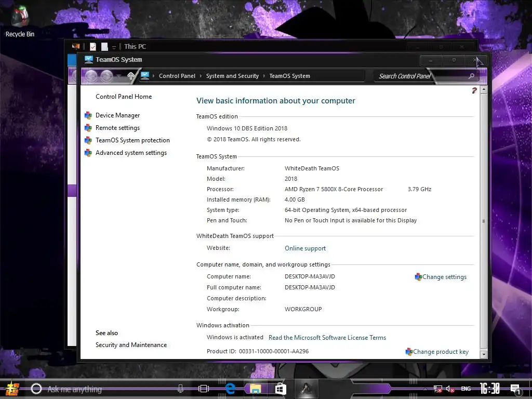
Task: Go to Control Panel Home
Action: point(124,96)
